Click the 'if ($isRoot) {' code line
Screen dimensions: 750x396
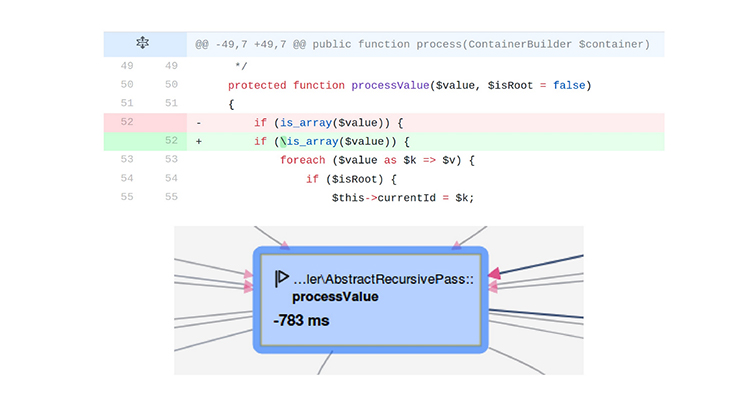[352, 179]
